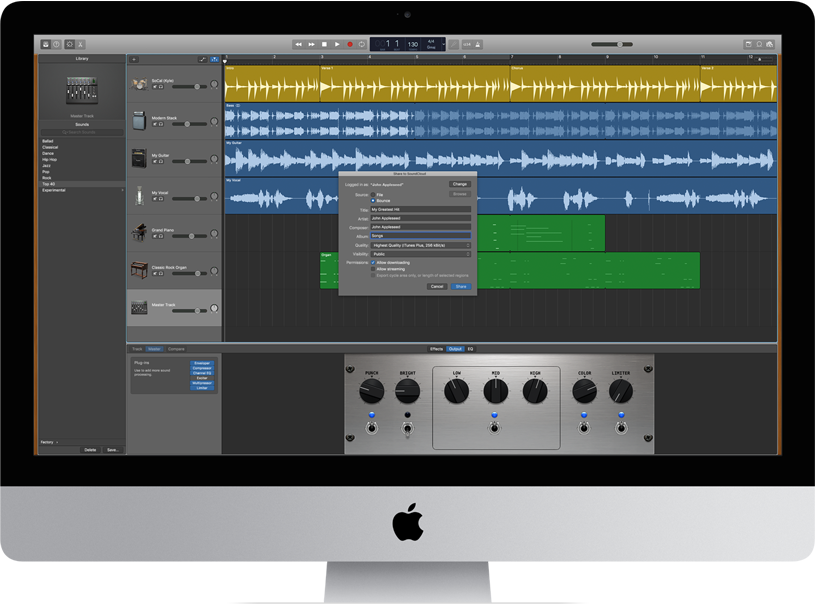Screen dimensions: 816x604
Task: Click the master volume slider in toolbar
Action: [612, 45]
